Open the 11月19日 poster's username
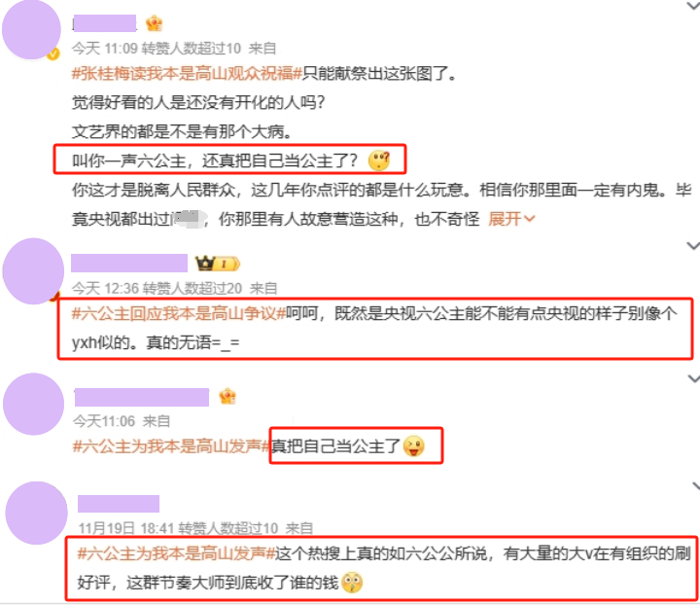This screenshot has height=605, width=700. coord(119,504)
